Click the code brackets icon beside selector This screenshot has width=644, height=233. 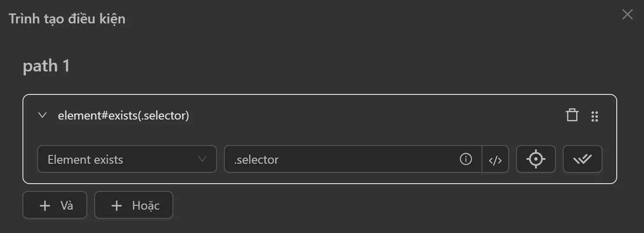tap(495, 160)
